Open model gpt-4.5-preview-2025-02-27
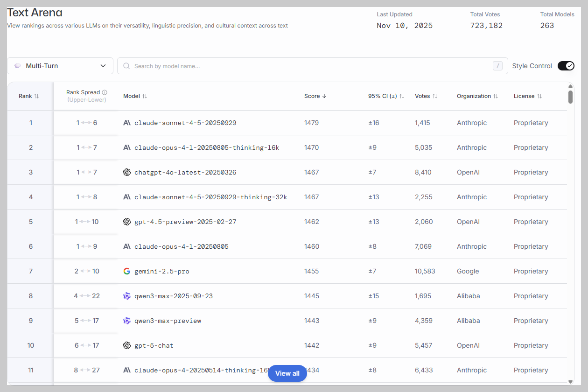 [x=185, y=222]
